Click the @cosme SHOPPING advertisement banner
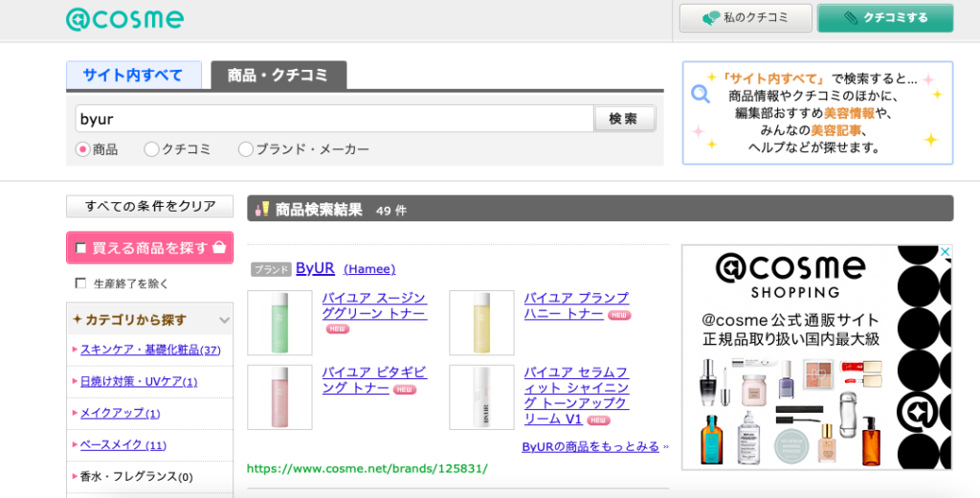Viewport: 980px width, 498px height. [816, 357]
